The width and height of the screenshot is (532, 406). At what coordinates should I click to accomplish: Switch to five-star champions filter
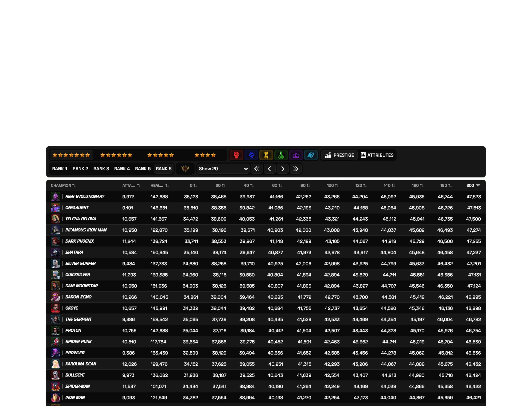[x=161, y=155]
